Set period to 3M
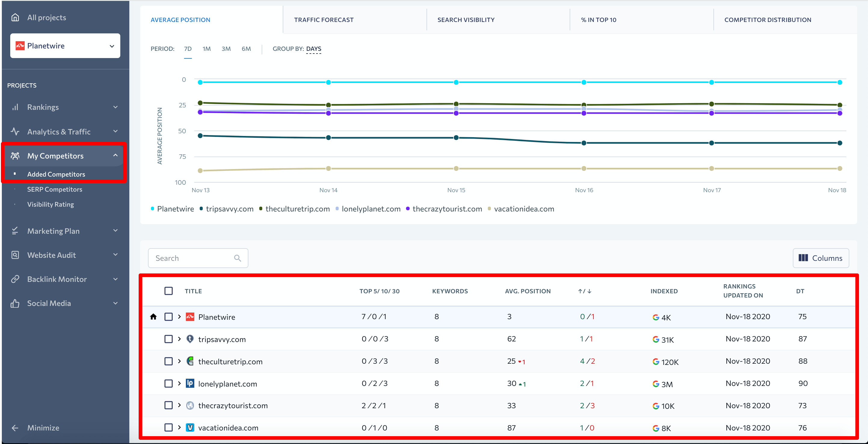Image resolution: width=868 pixels, height=444 pixels. [226, 49]
